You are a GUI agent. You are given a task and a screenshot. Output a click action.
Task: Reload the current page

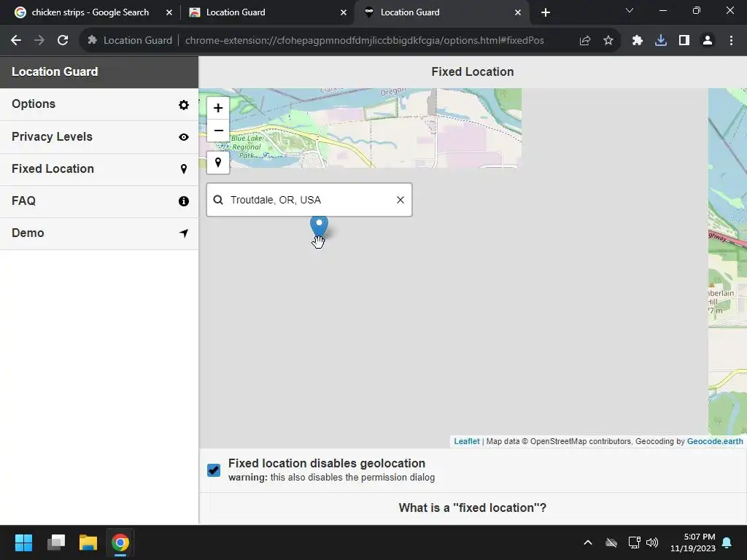pyautogui.click(x=63, y=41)
